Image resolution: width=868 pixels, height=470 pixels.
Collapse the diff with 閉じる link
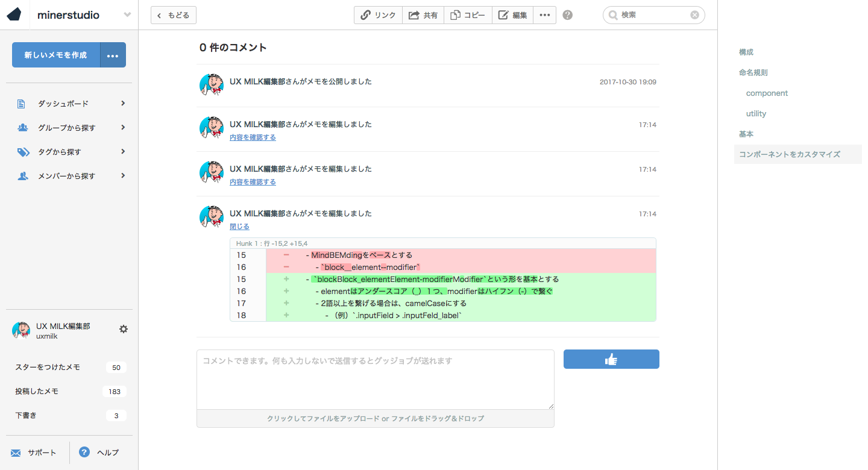(x=239, y=227)
